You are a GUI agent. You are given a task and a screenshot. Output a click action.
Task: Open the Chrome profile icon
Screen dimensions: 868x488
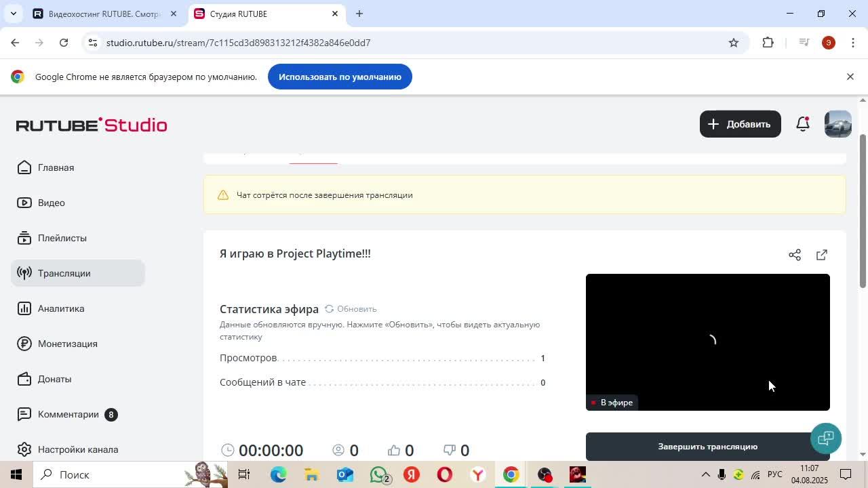tap(829, 43)
